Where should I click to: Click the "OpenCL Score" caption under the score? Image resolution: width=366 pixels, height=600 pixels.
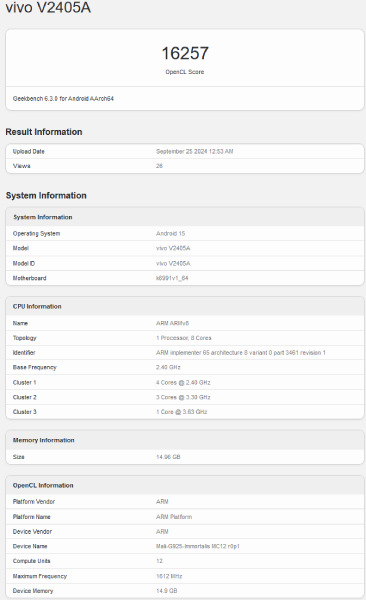(185, 72)
